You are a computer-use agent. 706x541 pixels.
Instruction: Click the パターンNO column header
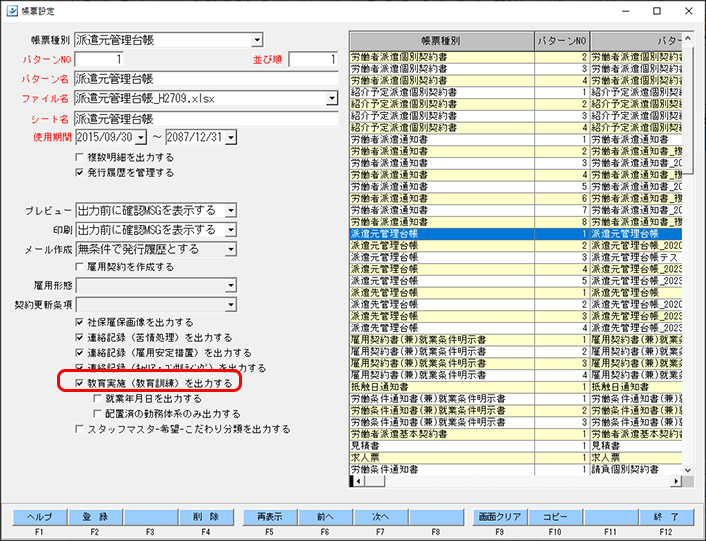coord(562,41)
